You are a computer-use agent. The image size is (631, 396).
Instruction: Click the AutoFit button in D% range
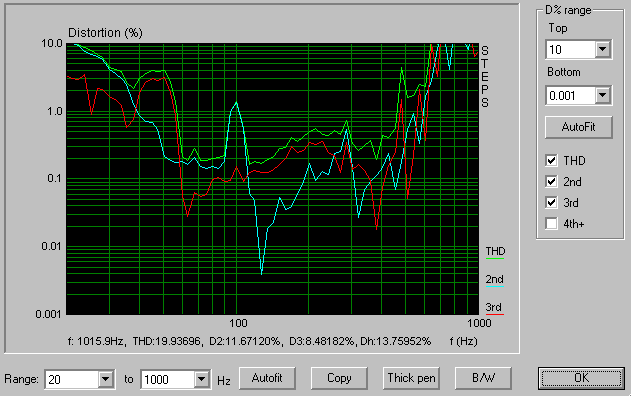579,127
